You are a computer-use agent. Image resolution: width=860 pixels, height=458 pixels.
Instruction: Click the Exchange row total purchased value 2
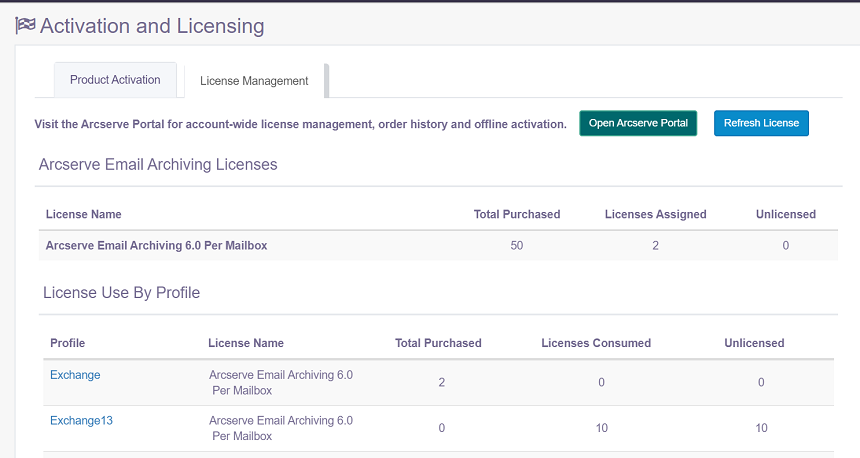442,383
